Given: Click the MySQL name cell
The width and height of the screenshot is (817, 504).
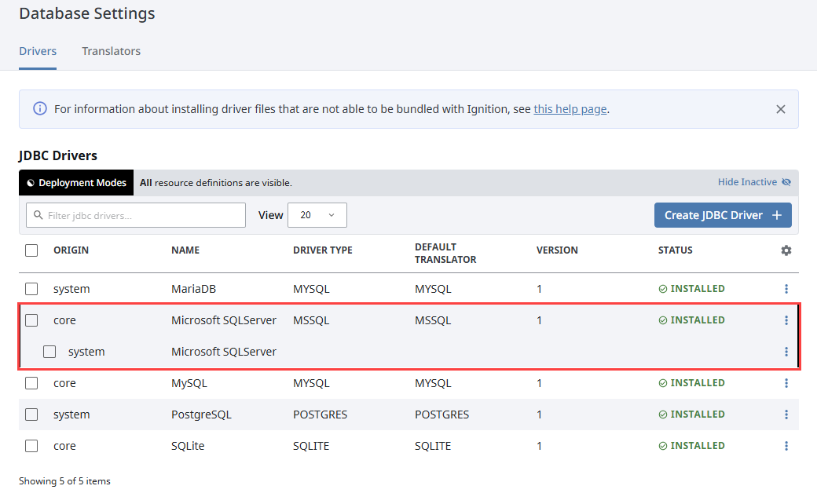Looking at the screenshot, I should click(x=189, y=383).
